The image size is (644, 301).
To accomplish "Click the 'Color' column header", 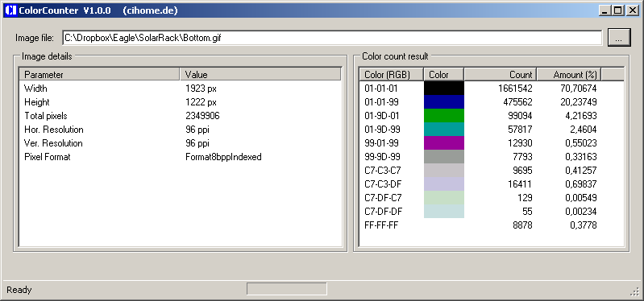I will 443,75.
